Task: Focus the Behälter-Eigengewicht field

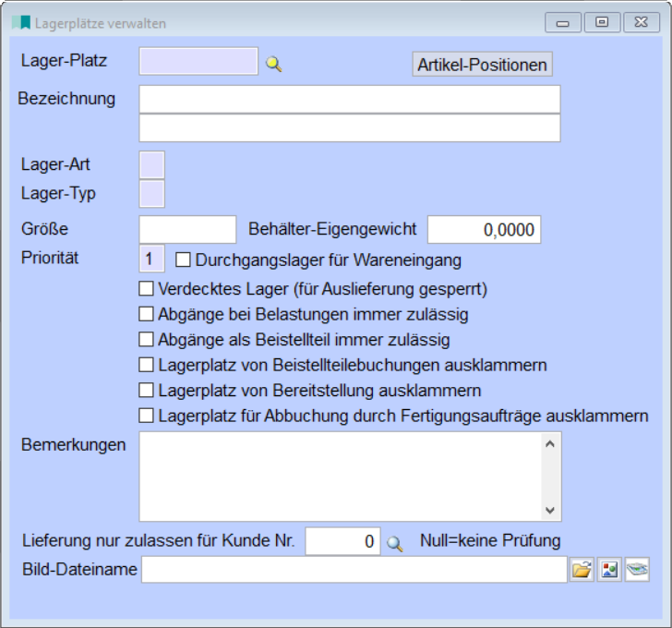Action: [484, 230]
